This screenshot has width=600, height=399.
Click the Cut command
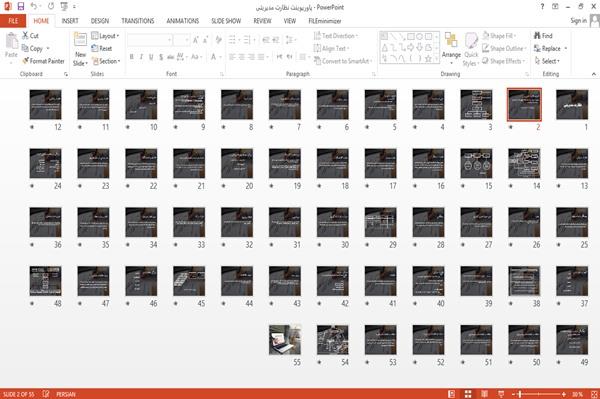click(31, 36)
